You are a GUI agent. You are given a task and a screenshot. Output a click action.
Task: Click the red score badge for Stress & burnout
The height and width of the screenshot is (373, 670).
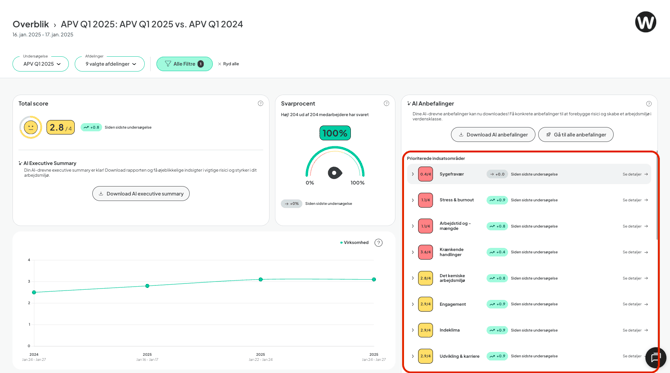point(425,200)
